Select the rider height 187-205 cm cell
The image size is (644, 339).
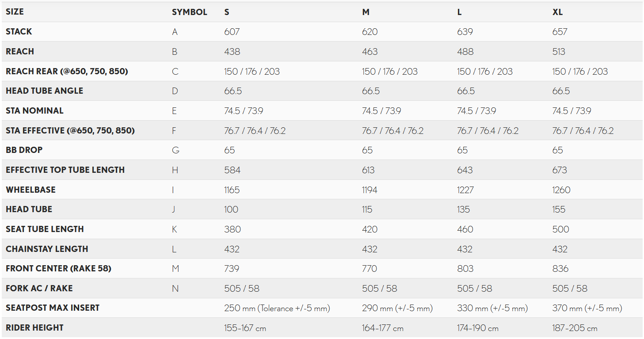click(575, 328)
